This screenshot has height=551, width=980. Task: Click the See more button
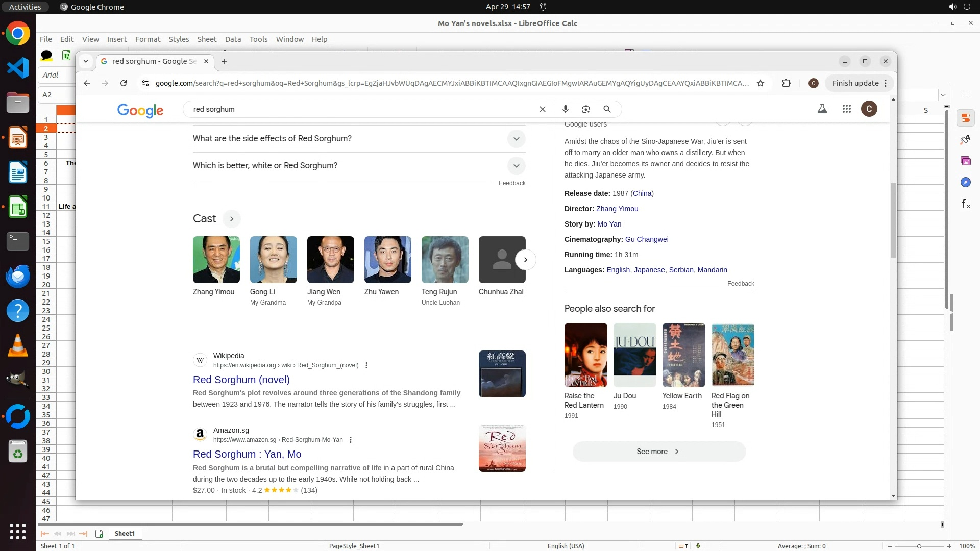coord(658,452)
